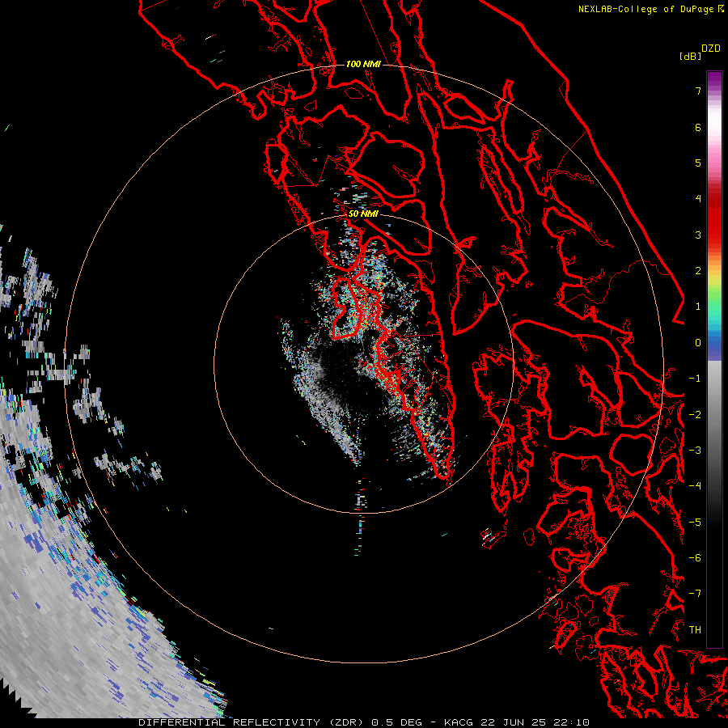Click the 1 tick label on the scale
728x728 pixels.
pos(698,307)
